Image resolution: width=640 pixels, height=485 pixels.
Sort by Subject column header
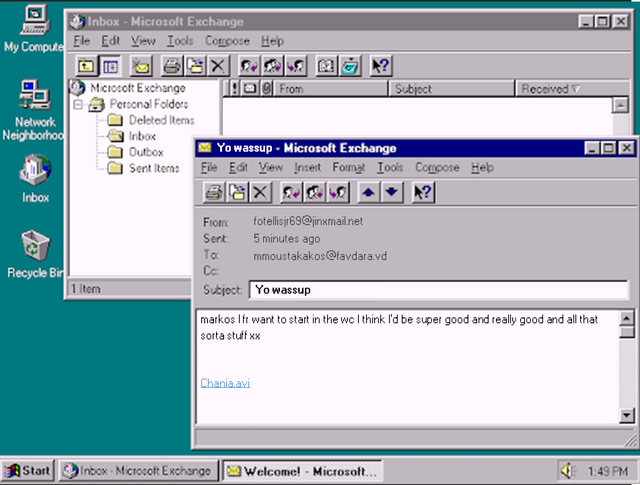(x=451, y=89)
